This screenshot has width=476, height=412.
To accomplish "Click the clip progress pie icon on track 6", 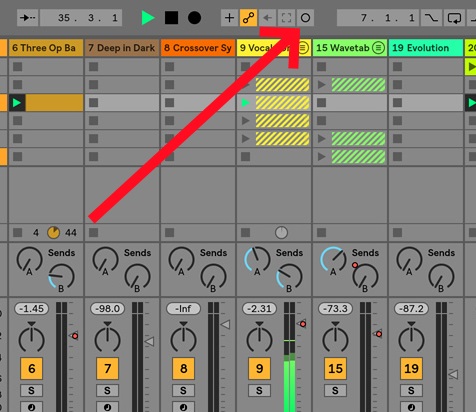I will (53, 233).
